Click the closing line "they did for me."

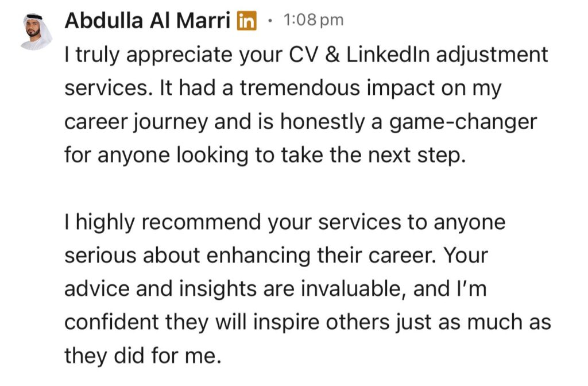[x=143, y=356]
